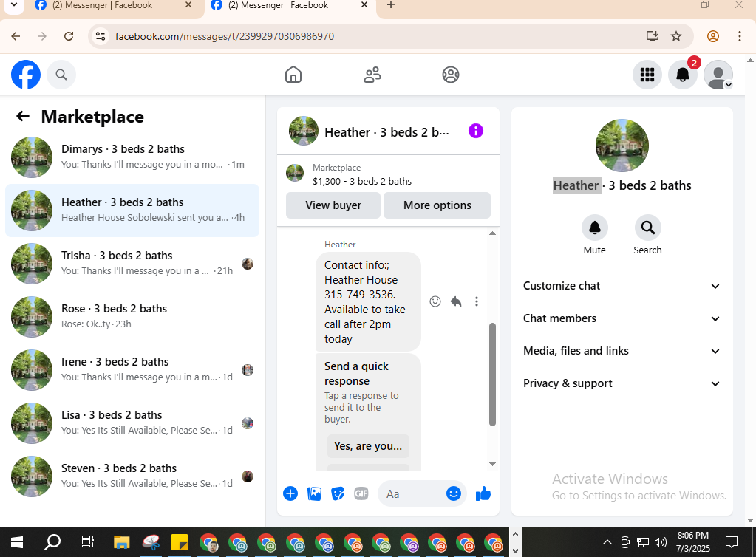
Task: Open the account profile avatar menu
Action: tap(718, 75)
